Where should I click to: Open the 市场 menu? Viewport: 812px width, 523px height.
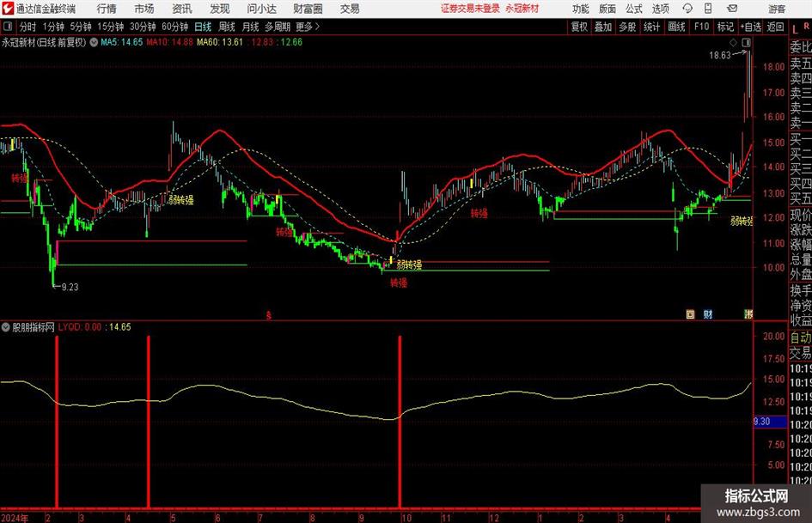[144, 9]
